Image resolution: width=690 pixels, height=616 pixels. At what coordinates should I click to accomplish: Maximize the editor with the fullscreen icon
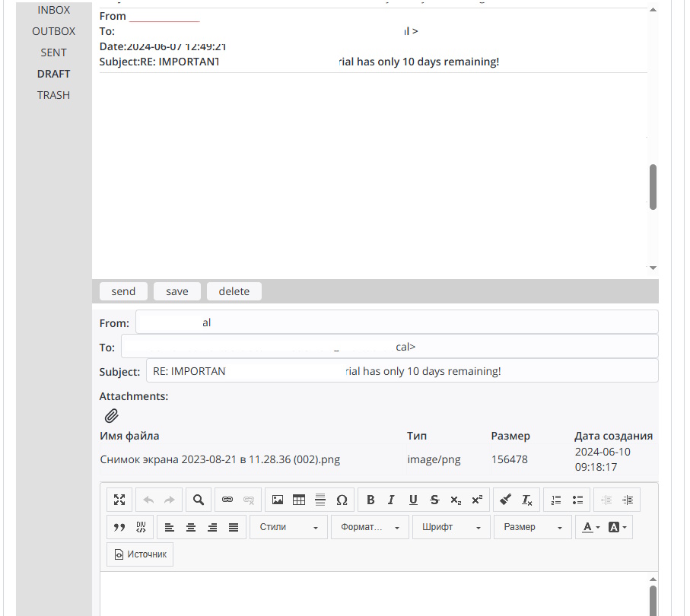(x=119, y=500)
